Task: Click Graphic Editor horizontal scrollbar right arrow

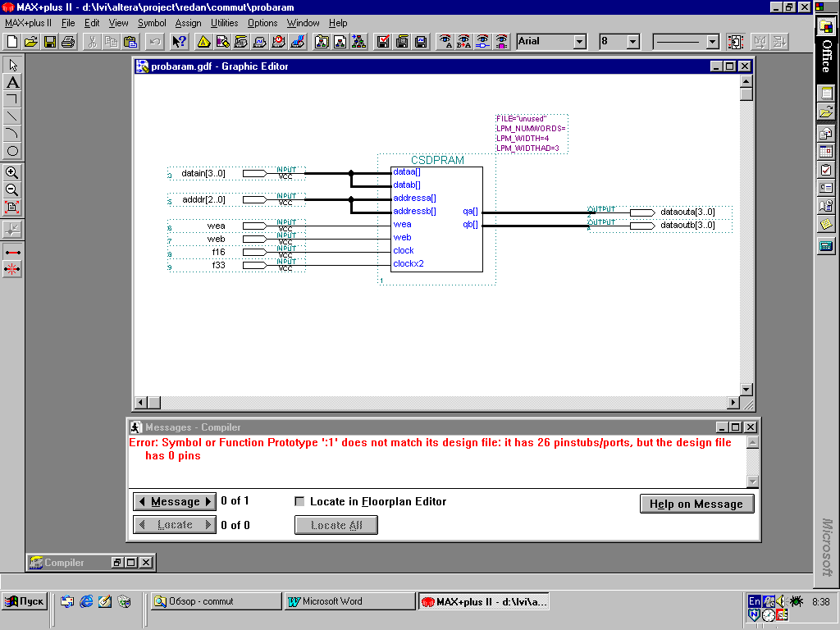Action: (x=733, y=402)
